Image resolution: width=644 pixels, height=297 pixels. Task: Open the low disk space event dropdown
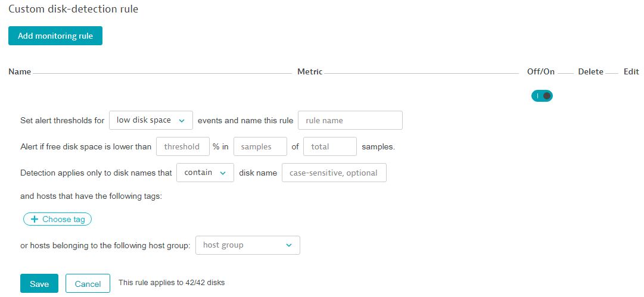[151, 120]
